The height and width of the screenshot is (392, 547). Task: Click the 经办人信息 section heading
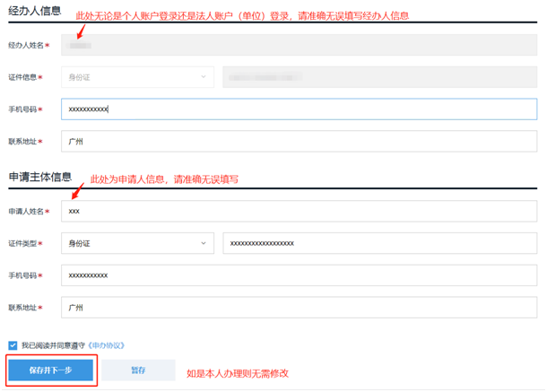click(x=35, y=11)
